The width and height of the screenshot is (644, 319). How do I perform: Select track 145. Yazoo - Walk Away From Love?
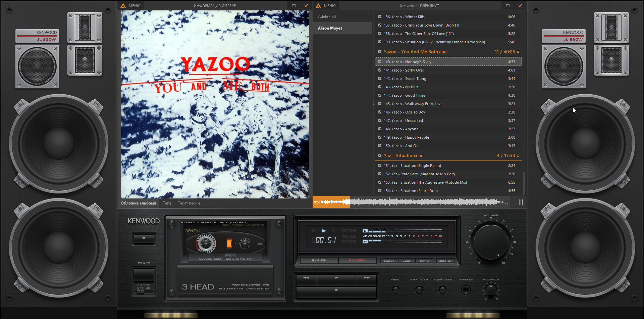click(x=448, y=104)
